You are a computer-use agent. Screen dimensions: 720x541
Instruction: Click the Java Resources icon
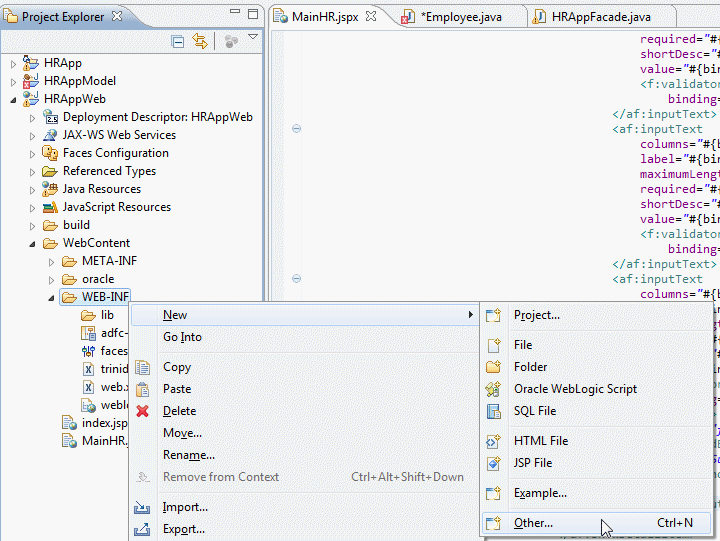[50, 189]
